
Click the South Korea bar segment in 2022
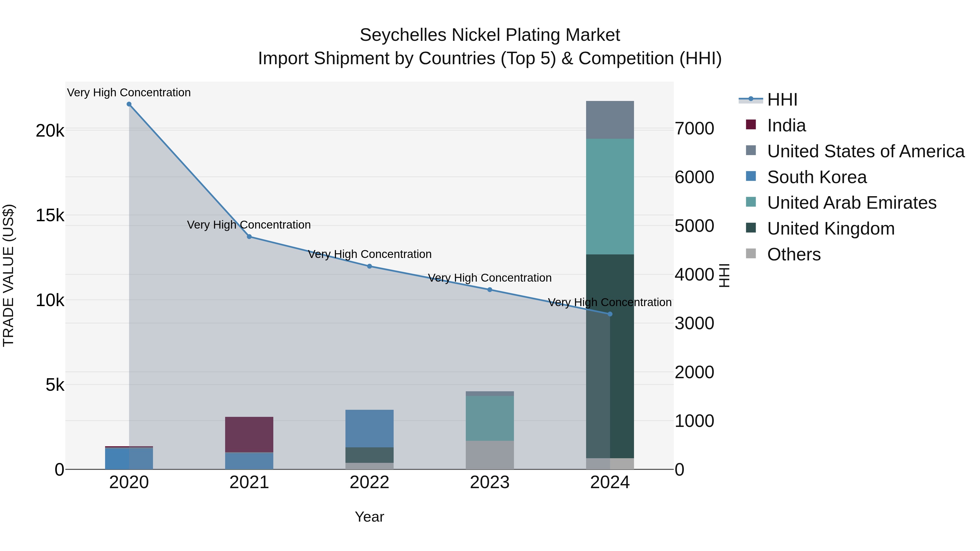pyautogui.click(x=369, y=429)
